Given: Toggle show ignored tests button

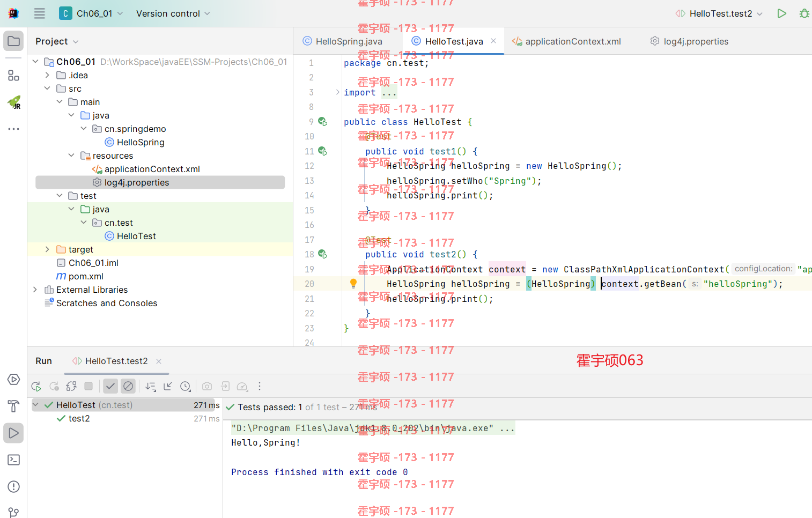Looking at the screenshot, I should [x=128, y=386].
